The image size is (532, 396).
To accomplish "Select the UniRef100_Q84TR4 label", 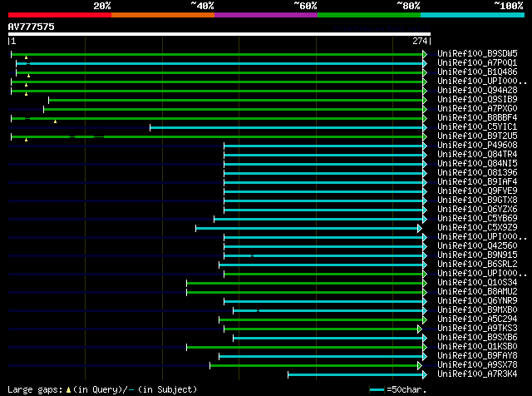I will [x=477, y=154].
